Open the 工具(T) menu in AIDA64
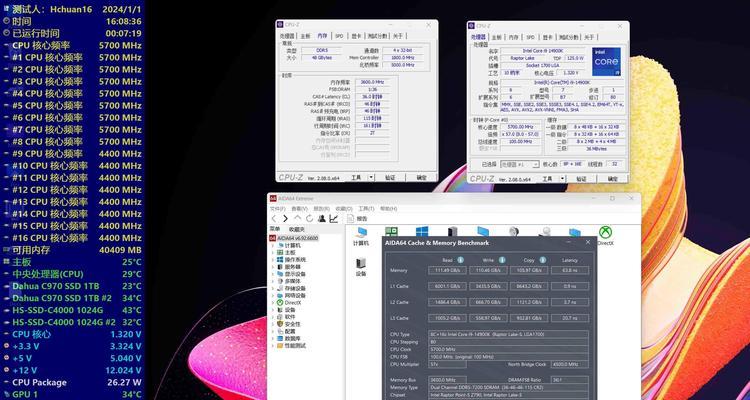 point(366,209)
